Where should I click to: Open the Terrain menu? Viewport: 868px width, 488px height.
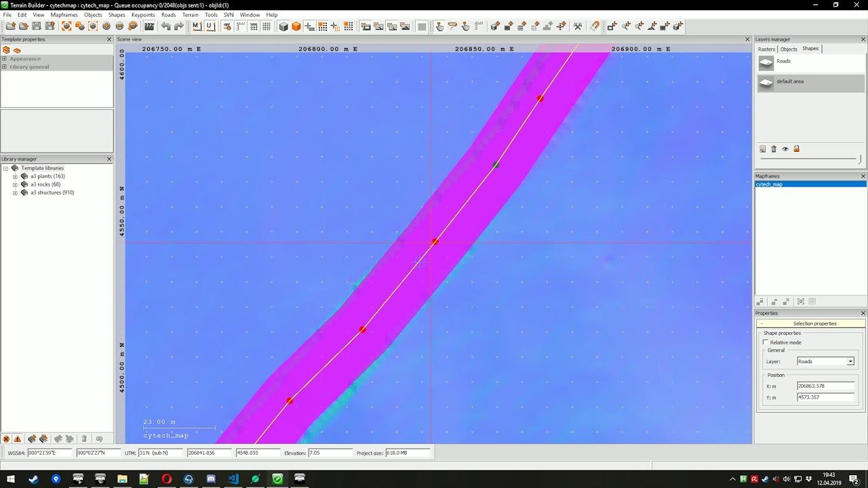pos(191,15)
